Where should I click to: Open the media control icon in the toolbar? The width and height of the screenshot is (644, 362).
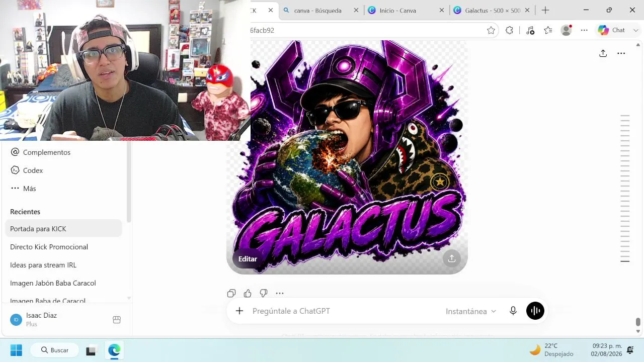(530, 30)
